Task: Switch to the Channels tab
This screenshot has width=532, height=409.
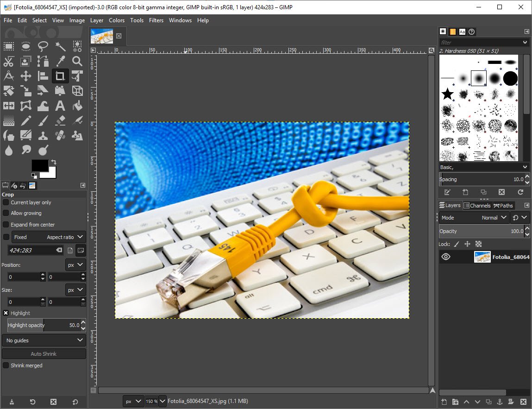Action: 477,206
